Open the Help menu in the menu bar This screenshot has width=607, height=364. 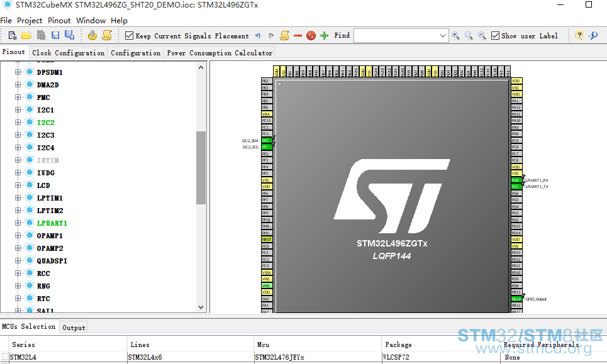(x=120, y=21)
